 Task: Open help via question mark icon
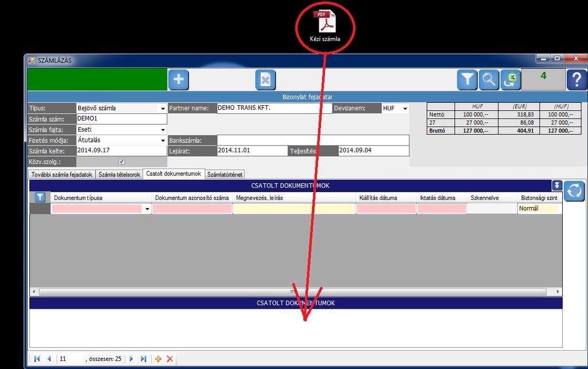click(577, 79)
